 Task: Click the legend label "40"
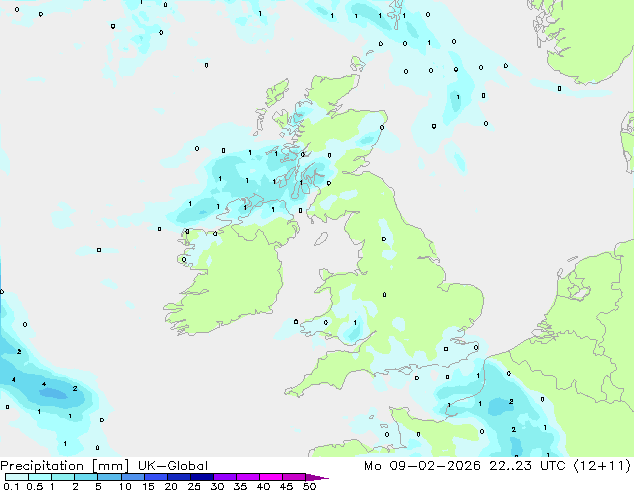[x=263, y=486]
